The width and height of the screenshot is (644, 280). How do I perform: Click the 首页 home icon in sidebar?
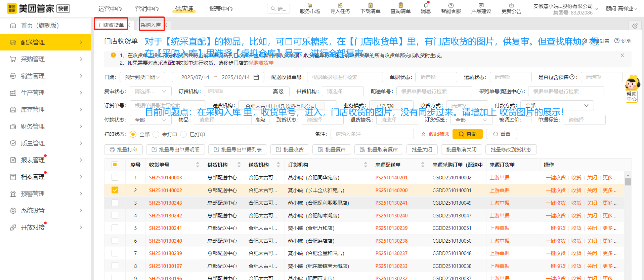tap(13, 26)
